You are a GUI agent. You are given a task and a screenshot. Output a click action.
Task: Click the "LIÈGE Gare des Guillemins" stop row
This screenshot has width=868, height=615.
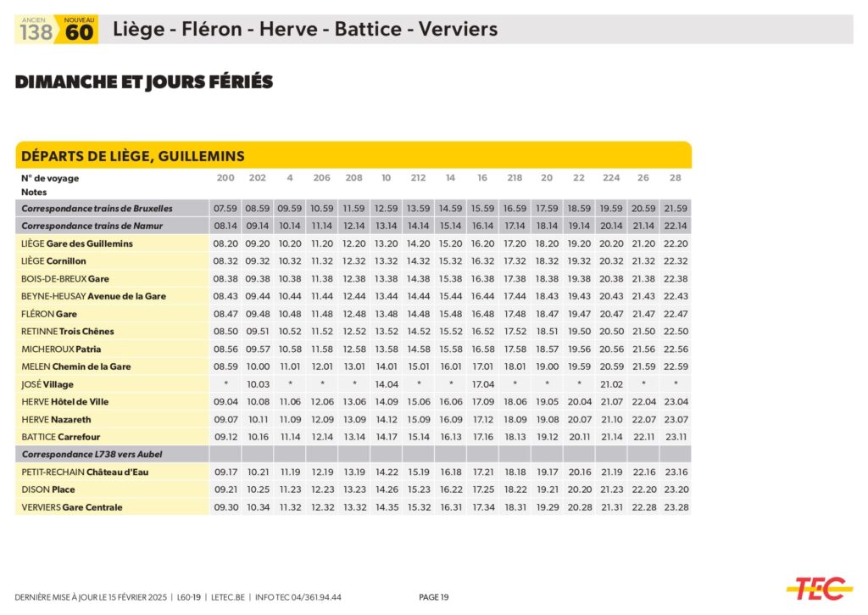pyautogui.click(x=77, y=243)
